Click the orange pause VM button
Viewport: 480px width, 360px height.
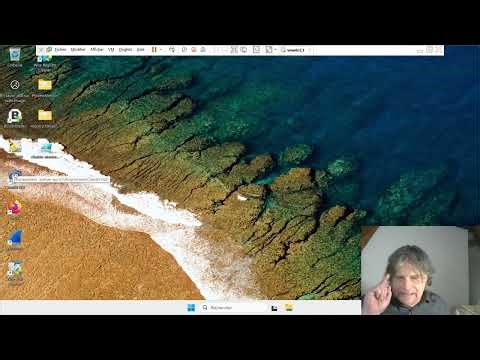point(154,50)
